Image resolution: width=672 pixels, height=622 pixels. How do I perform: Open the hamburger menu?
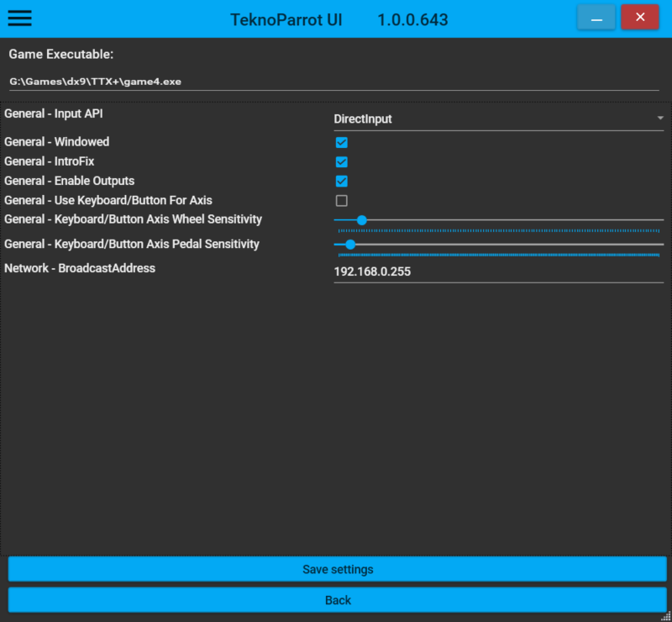[x=19, y=18]
